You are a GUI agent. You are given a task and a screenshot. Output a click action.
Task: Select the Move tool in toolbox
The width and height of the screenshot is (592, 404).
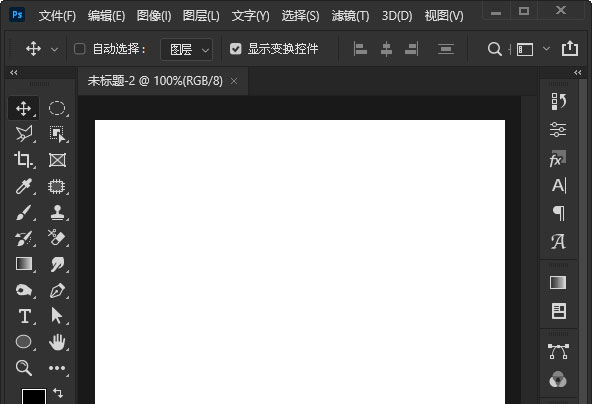pyautogui.click(x=23, y=108)
